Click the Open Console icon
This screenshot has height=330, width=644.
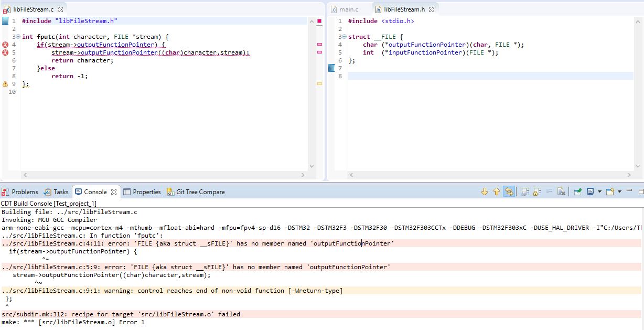(609, 192)
